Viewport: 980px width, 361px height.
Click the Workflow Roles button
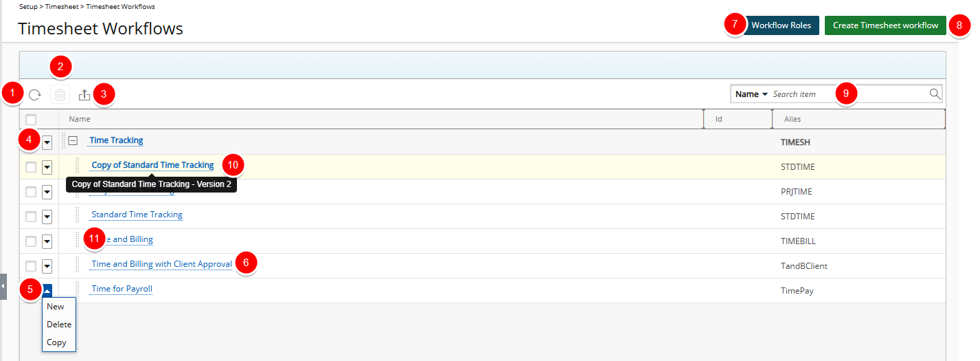[x=781, y=25]
